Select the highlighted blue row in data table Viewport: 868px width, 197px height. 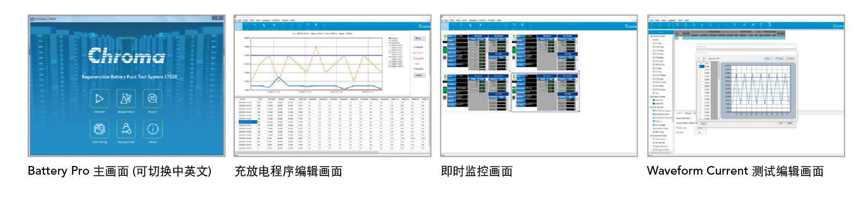[248, 122]
